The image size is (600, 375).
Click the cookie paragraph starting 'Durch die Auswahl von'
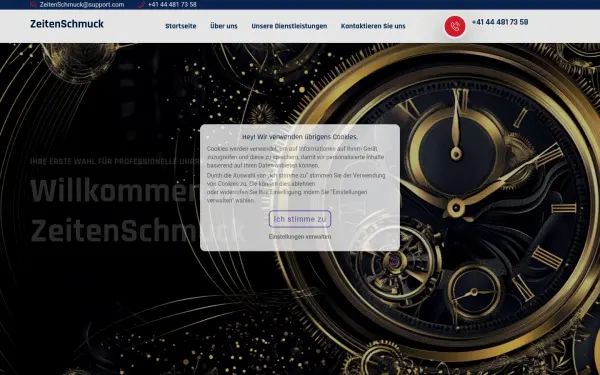coord(296,188)
